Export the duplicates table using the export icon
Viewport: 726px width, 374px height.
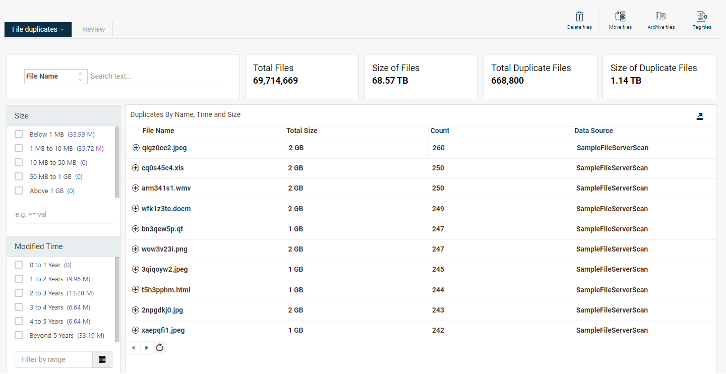pos(700,116)
